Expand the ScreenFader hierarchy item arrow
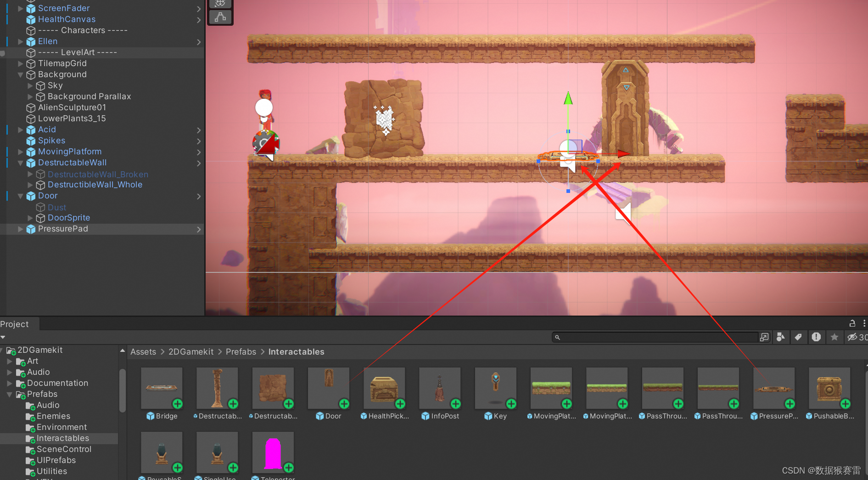The image size is (868, 480). point(20,8)
